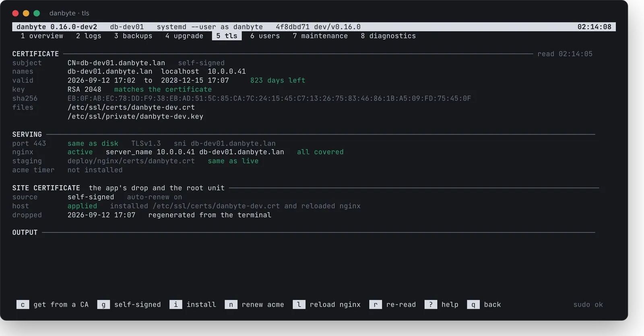Go to the 4 upgrade tab
Screen dimensions: 644x336
(x=184, y=36)
